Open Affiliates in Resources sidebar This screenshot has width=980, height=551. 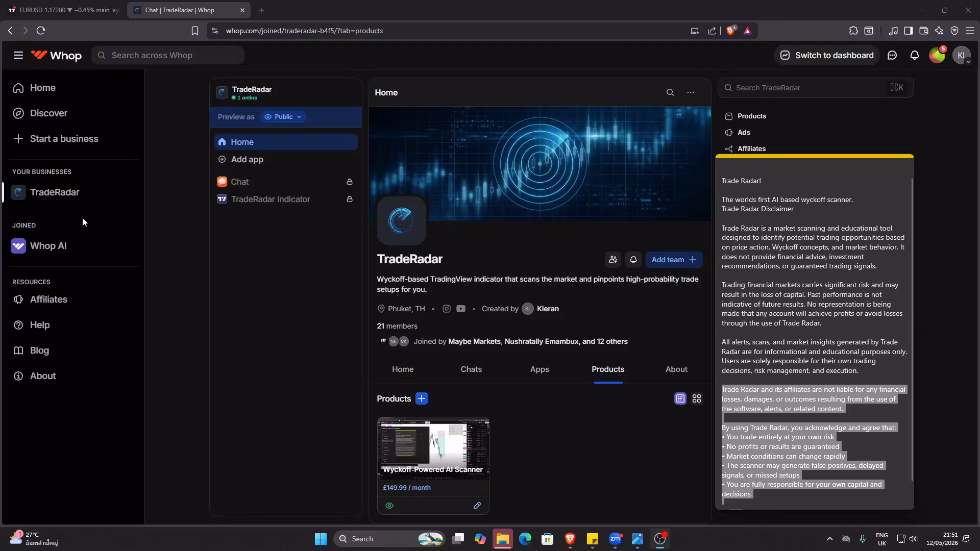pos(73,299)
